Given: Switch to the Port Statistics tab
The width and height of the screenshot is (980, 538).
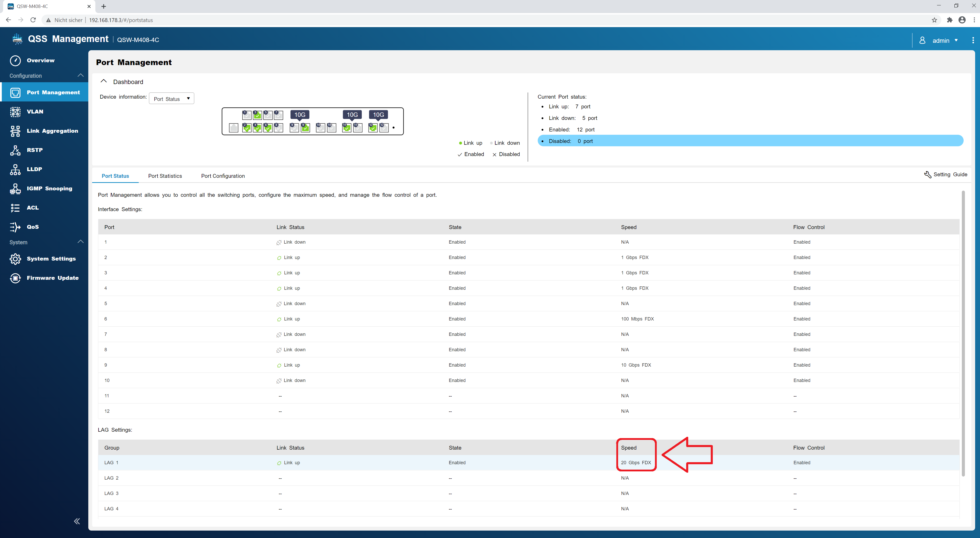Looking at the screenshot, I should point(165,176).
